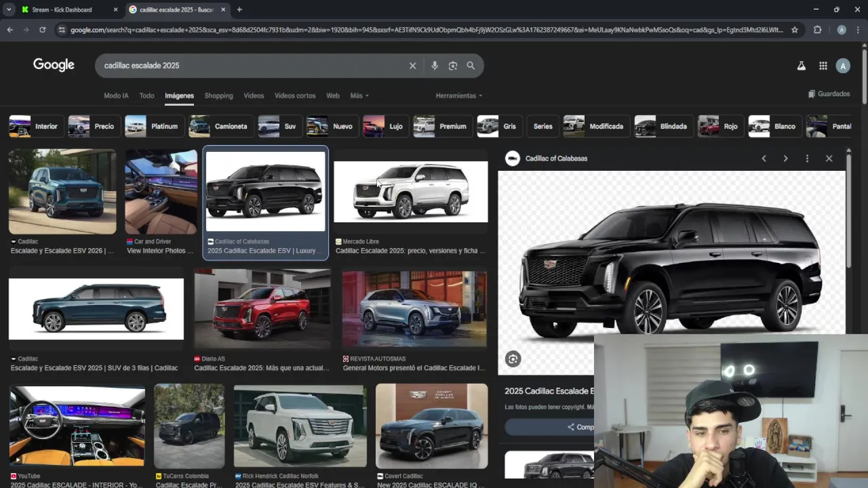Start voice search with microphone icon
Viewport: 868px width, 488px height.
coord(435,66)
